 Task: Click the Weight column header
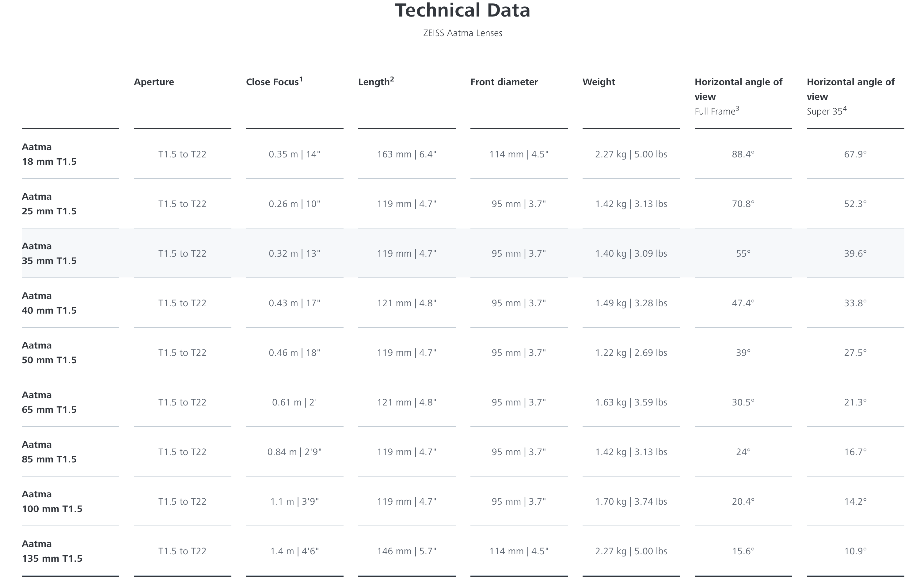point(598,82)
